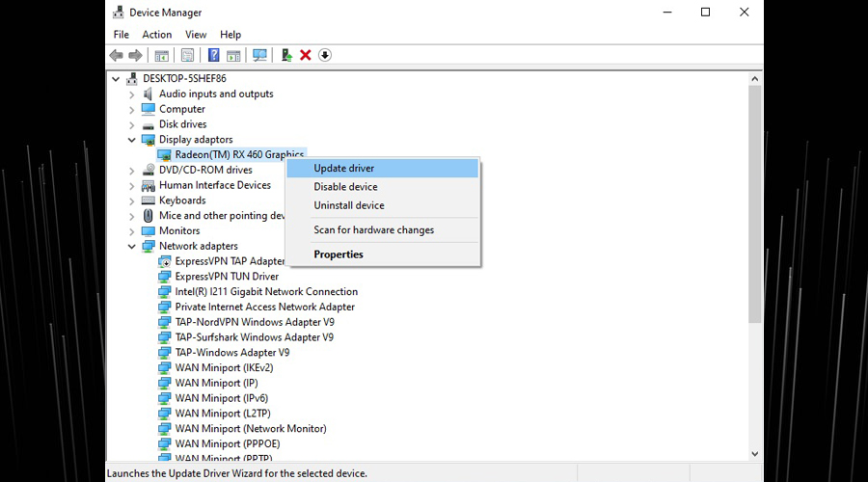Image resolution: width=868 pixels, height=482 pixels.
Task: Collapse the Network adapters category
Action: point(132,246)
